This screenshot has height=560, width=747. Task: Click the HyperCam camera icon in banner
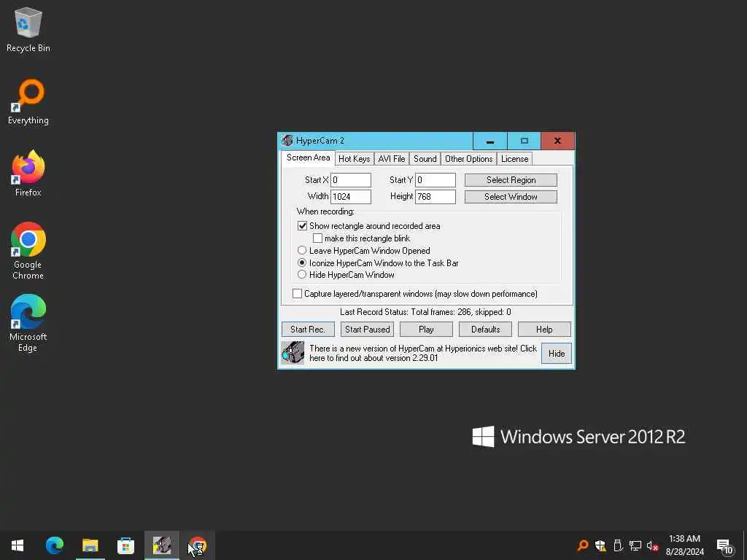(293, 353)
